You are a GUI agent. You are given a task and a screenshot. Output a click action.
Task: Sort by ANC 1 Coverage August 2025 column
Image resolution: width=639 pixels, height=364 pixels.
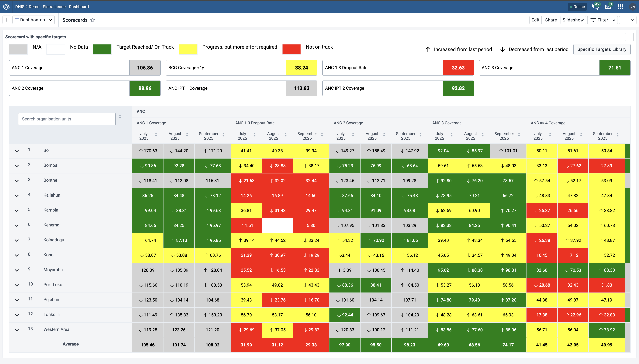(187, 135)
